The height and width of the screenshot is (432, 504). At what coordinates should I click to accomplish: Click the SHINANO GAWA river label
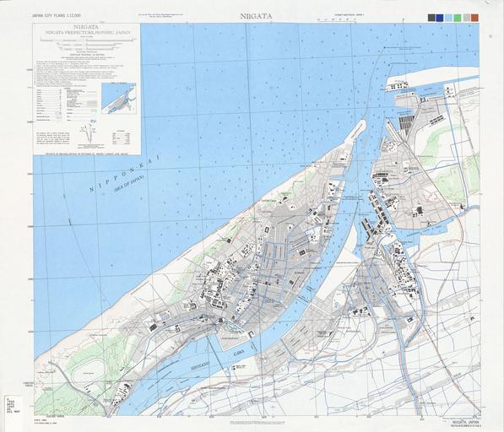(218, 359)
